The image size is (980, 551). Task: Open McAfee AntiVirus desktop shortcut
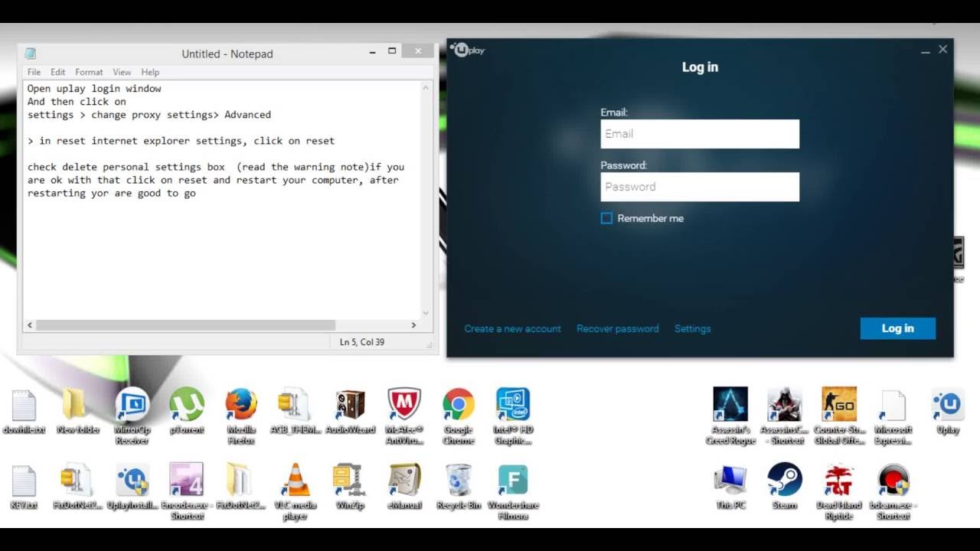coord(404,416)
